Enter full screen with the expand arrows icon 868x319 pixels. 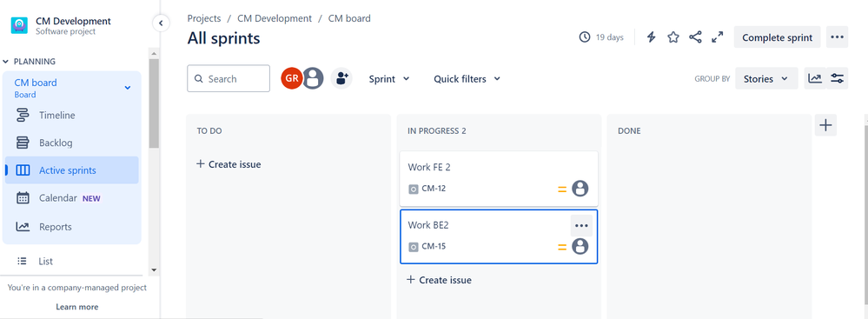tap(718, 37)
